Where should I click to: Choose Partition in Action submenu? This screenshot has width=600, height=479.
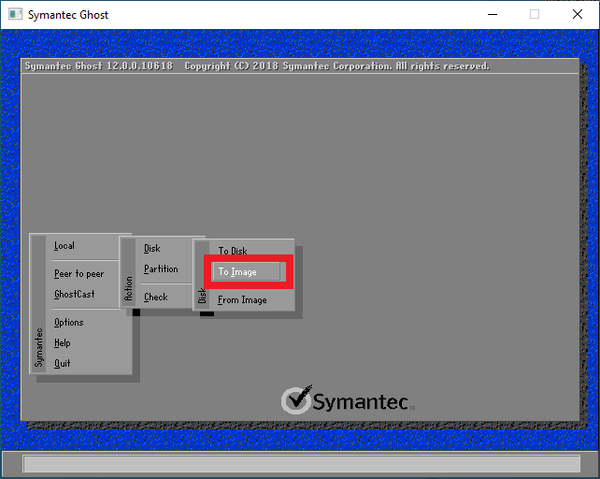click(x=161, y=269)
